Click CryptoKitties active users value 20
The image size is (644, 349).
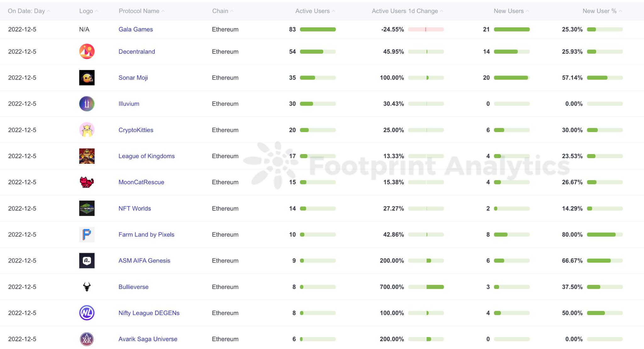tap(292, 130)
